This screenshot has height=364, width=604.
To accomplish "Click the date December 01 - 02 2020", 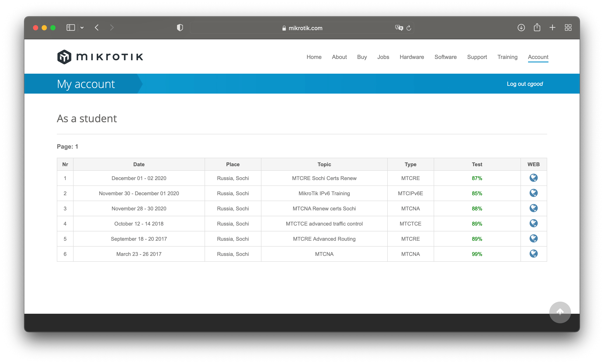I will [139, 178].
